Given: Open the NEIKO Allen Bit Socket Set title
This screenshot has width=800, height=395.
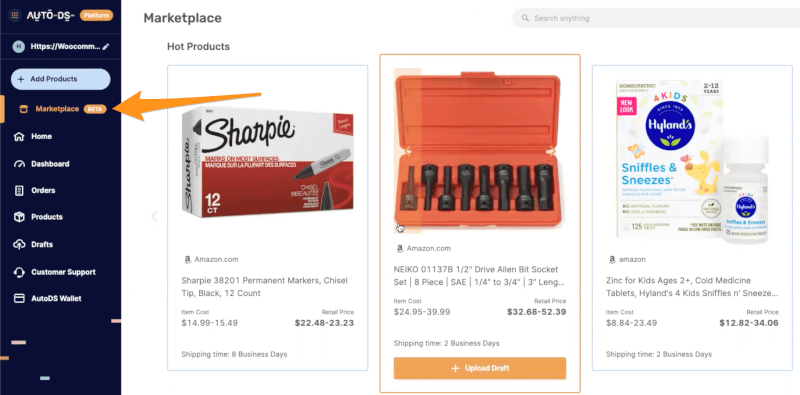Looking at the screenshot, I should (480, 276).
